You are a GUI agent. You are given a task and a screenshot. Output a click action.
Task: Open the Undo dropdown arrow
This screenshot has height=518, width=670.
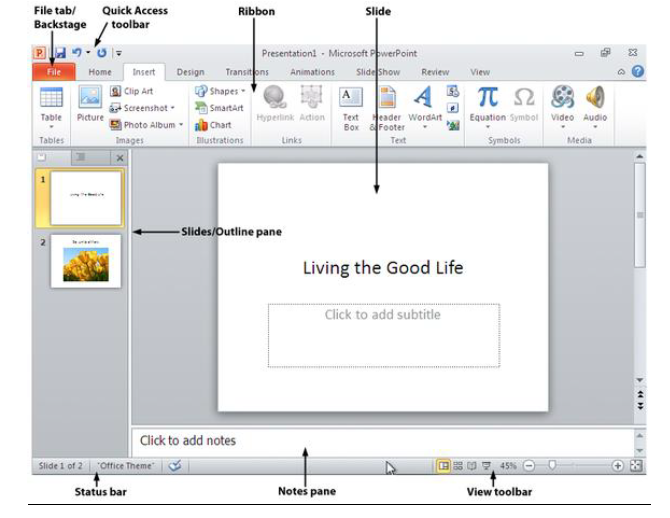click(x=88, y=53)
